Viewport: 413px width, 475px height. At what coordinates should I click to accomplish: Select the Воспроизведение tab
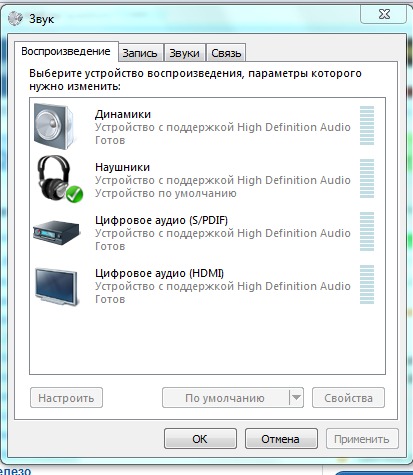66,51
